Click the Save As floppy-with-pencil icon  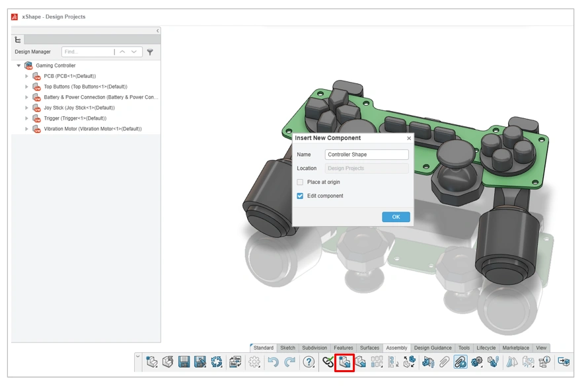tap(200, 362)
